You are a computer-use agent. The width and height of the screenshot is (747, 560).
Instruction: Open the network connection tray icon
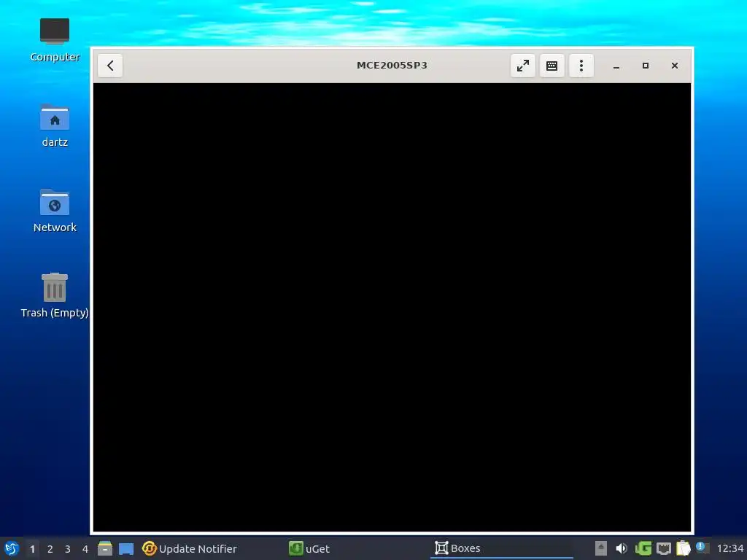click(664, 548)
